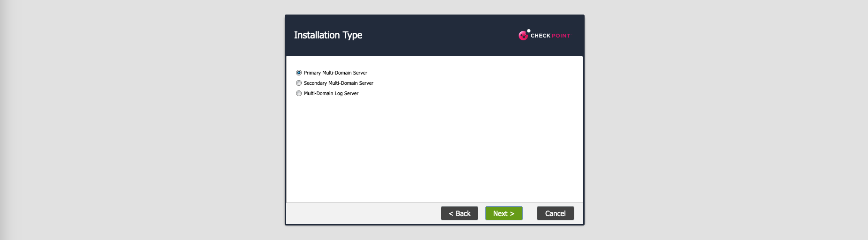Click the Installation Type heading
Screen dimensions: 868x240
(328, 35)
